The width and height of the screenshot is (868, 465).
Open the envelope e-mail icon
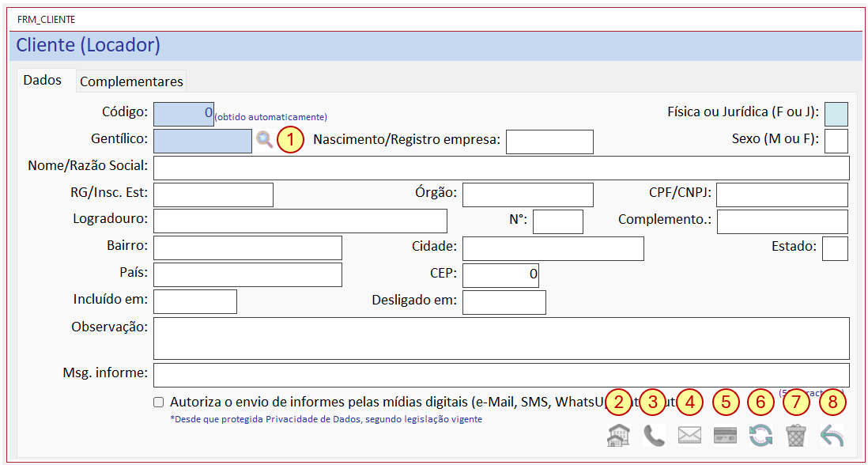tap(689, 436)
